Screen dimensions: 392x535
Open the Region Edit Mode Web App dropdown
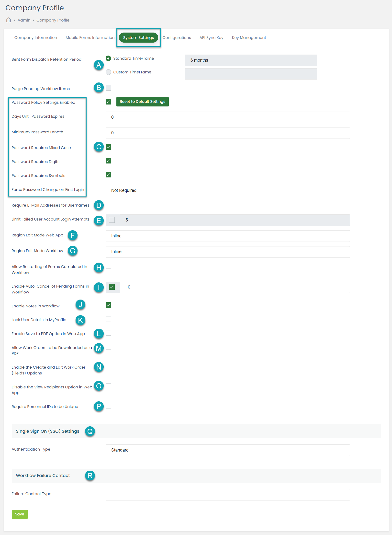click(228, 236)
